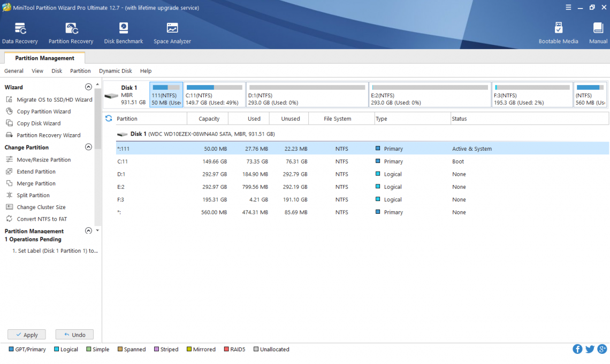610x364 pixels.
Task: Open Convert NTFS to FAT
Action: (42, 219)
